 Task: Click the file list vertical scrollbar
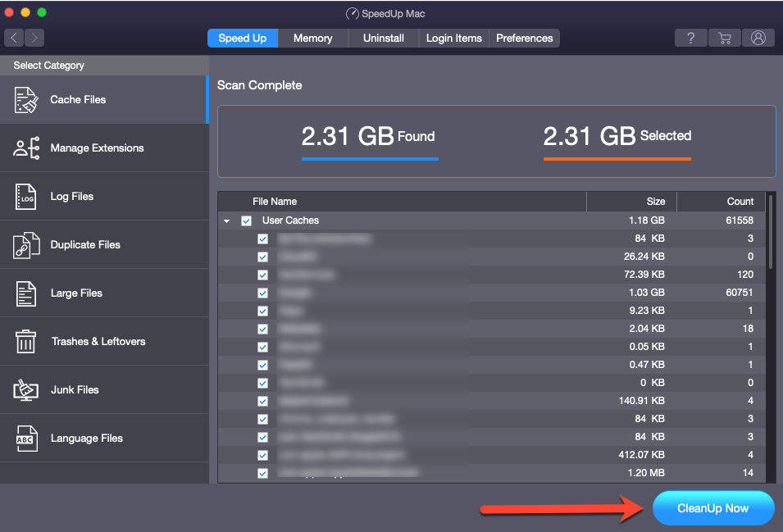771,232
